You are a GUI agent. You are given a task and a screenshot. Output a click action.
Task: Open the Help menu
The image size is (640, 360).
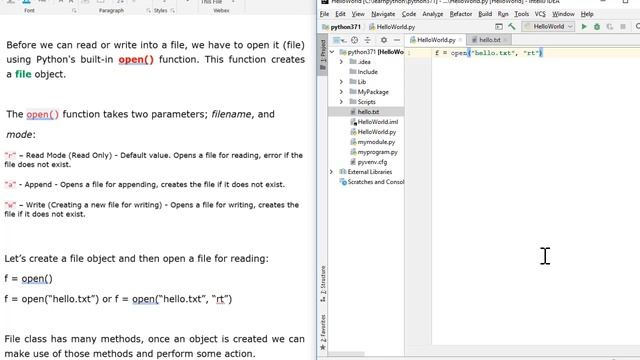pyautogui.click(x=587, y=14)
